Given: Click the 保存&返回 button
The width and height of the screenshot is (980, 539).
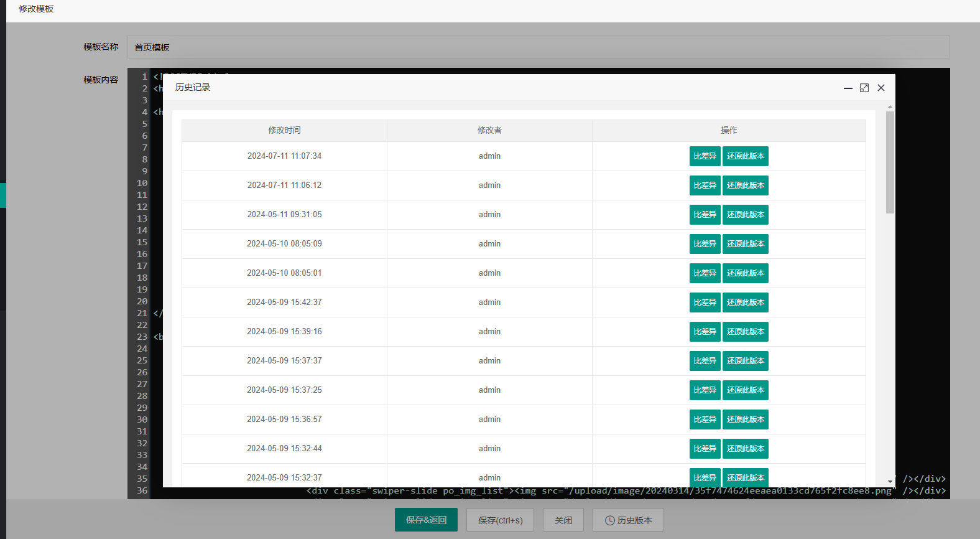Looking at the screenshot, I should coord(426,520).
